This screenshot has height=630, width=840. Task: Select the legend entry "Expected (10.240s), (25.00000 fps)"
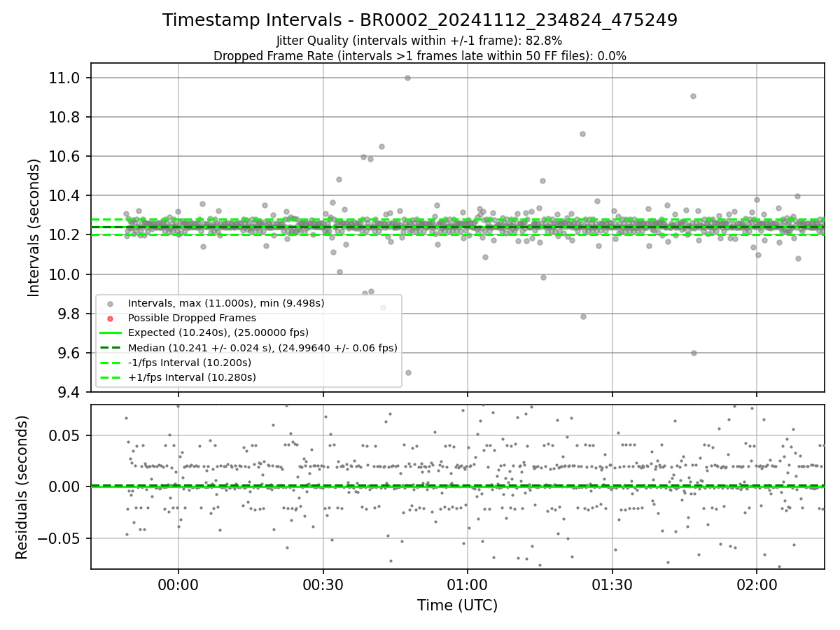point(218,332)
